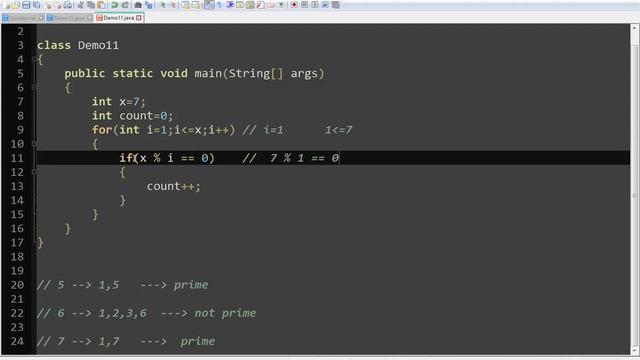Click the Close All toolbar icon

click(58, 5)
